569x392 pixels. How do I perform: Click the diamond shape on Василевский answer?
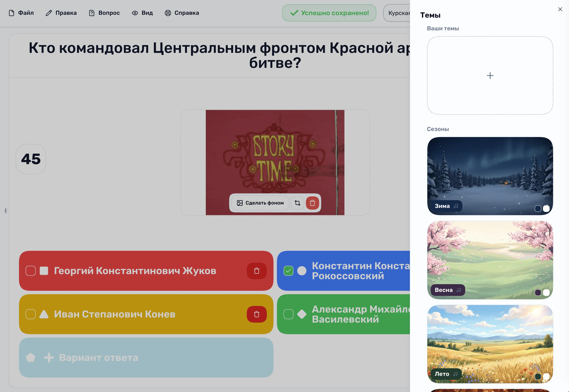[x=302, y=314]
